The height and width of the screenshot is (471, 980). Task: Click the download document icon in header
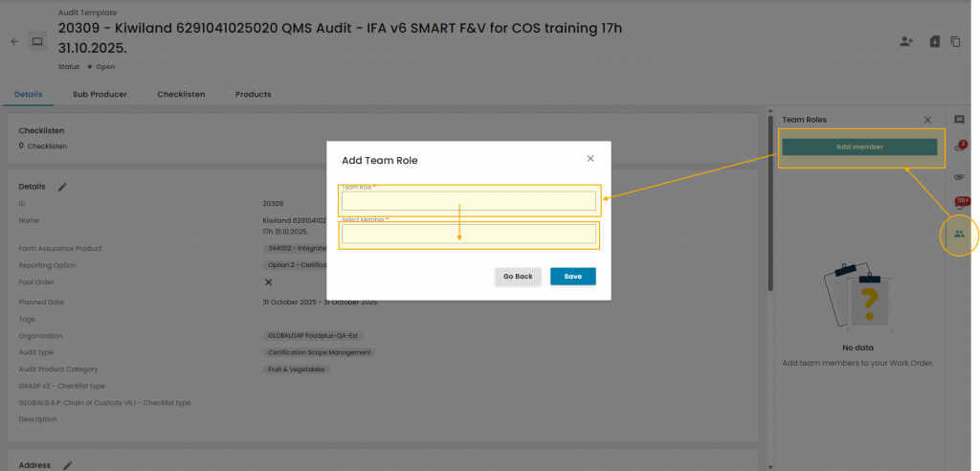click(x=934, y=42)
